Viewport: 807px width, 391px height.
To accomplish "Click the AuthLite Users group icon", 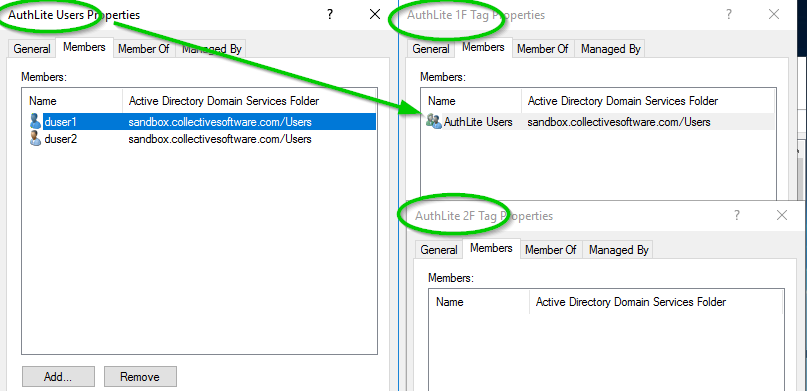I will [x=434, y=122].
